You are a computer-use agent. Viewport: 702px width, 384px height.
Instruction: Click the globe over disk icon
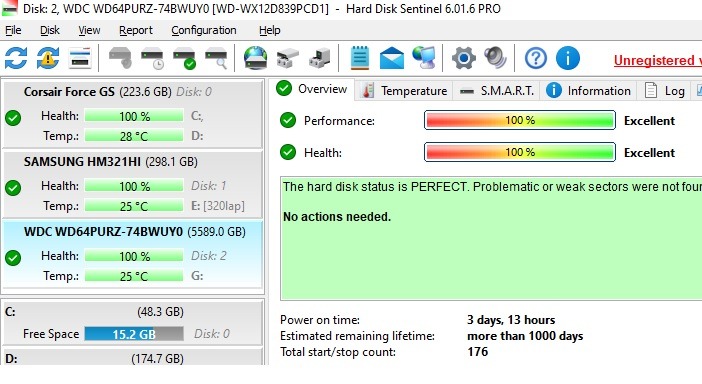(x=256, y=58)
